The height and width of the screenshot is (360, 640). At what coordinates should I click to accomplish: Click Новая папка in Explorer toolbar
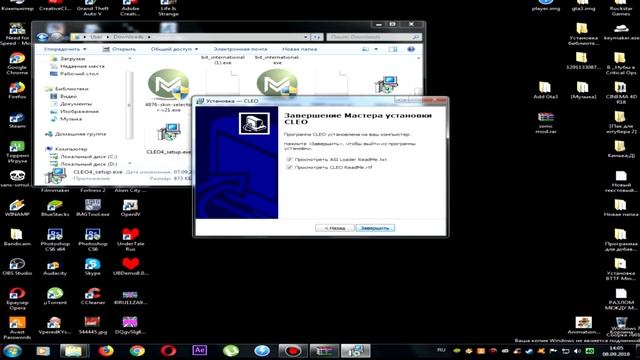299,49
